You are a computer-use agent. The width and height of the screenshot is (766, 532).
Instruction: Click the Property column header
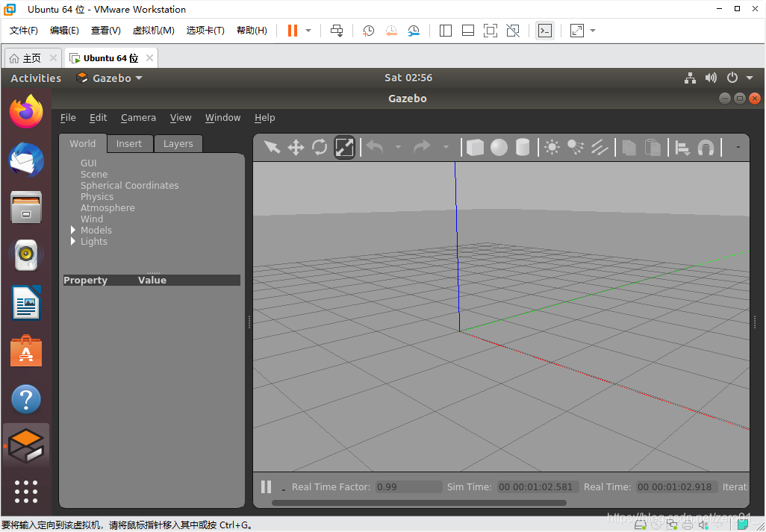(x=86, y=280)
